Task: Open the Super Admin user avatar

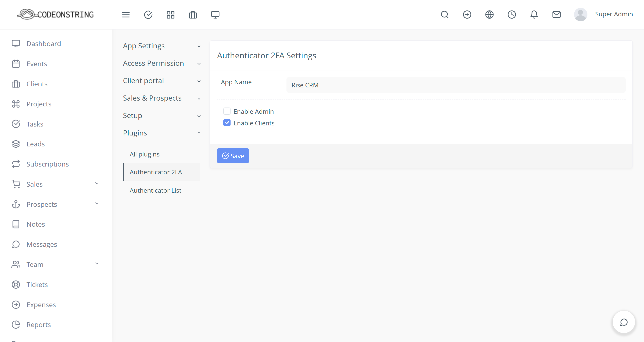Action: 580,15
